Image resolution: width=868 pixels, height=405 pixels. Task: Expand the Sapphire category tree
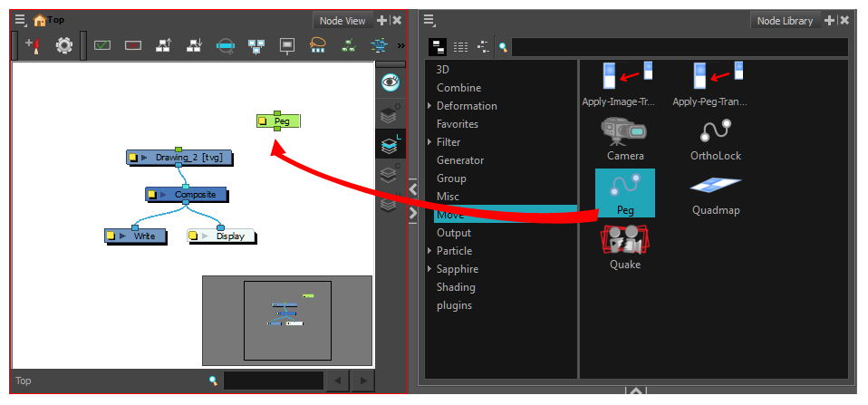click(429, 269)
